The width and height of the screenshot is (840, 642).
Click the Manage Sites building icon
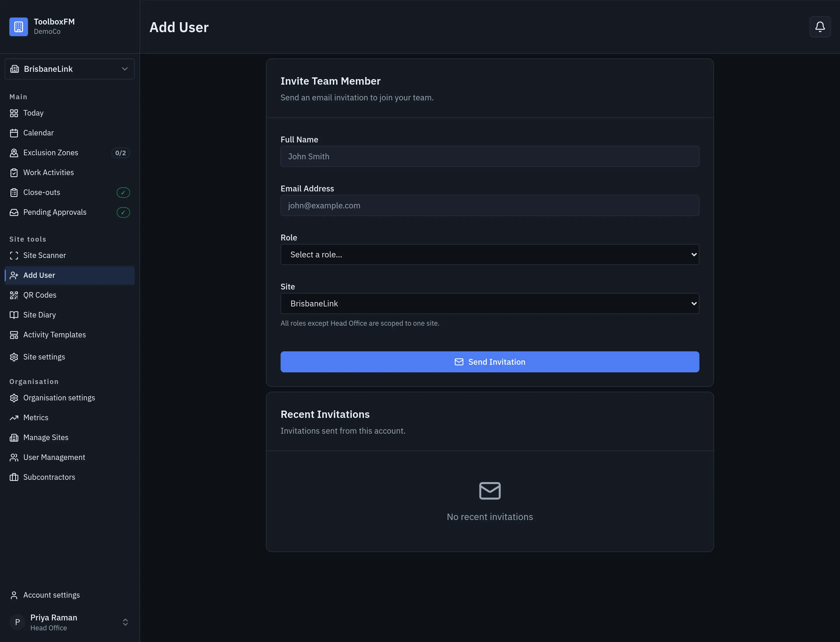coord(14,438)
